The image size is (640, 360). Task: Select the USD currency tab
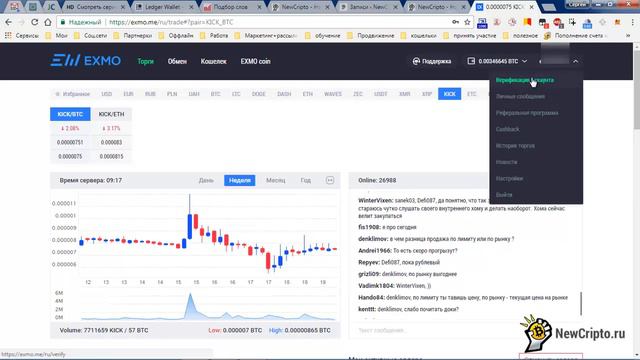point(107,94)
